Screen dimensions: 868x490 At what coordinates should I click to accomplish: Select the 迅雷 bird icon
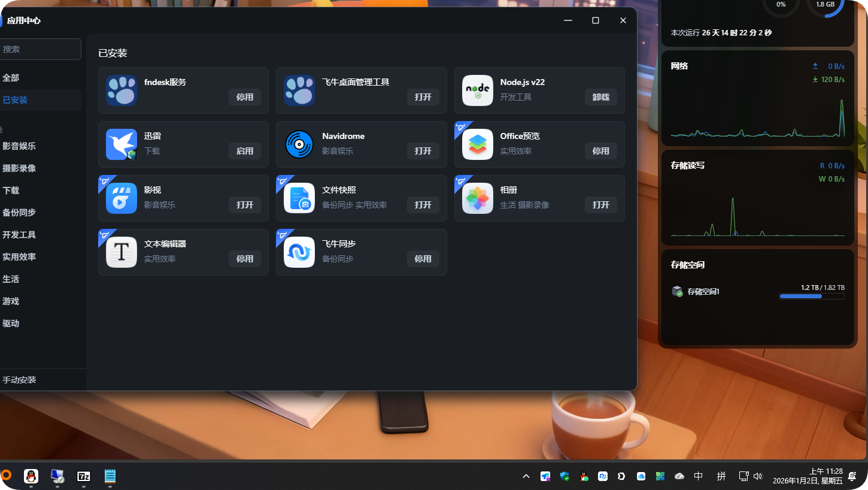(122, 144)
